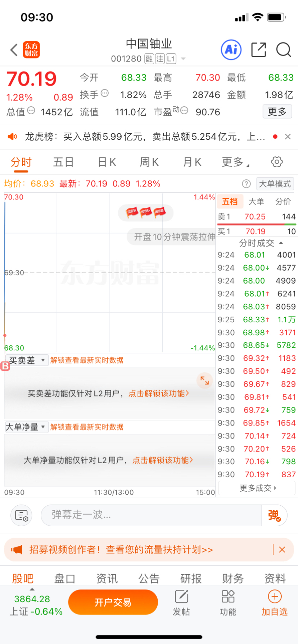Tap the 弹幕走一波 input field
Screen dimensions: 298x644
[x=151, y=515]
